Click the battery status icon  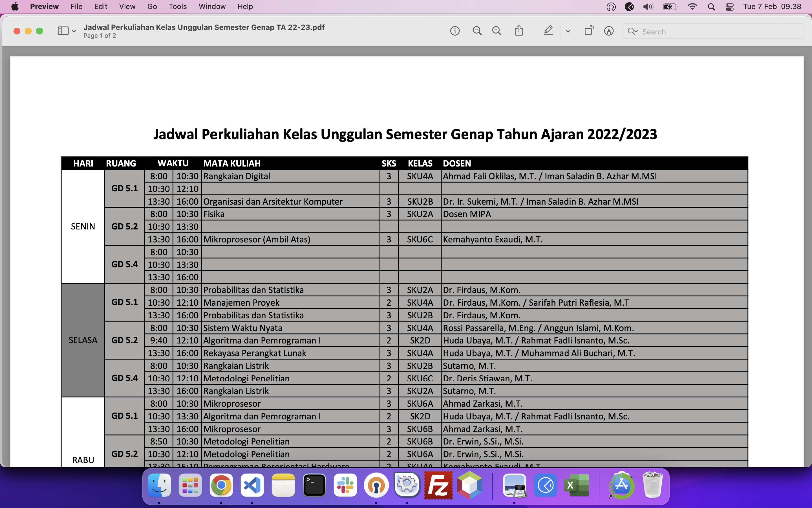(670, 7)
